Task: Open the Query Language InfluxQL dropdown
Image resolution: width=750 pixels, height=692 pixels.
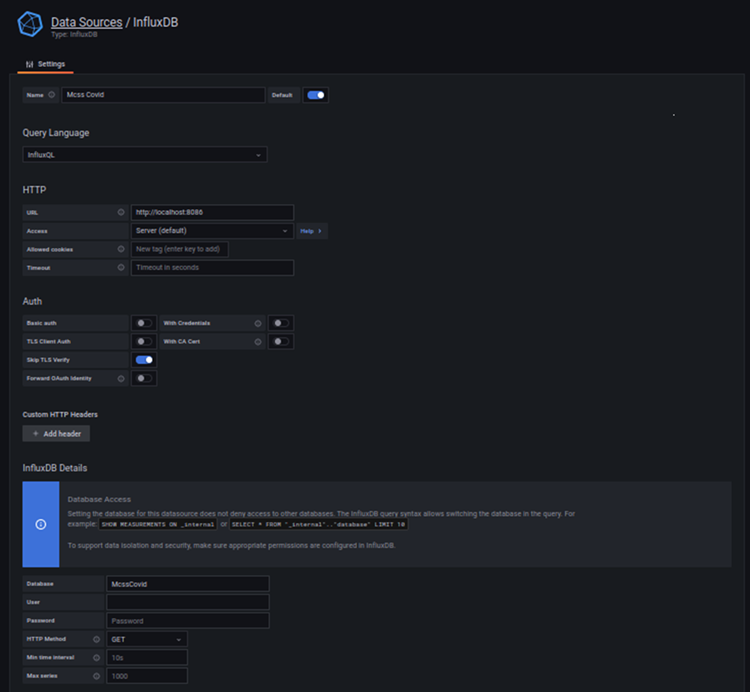Action: tap(144, 154)
